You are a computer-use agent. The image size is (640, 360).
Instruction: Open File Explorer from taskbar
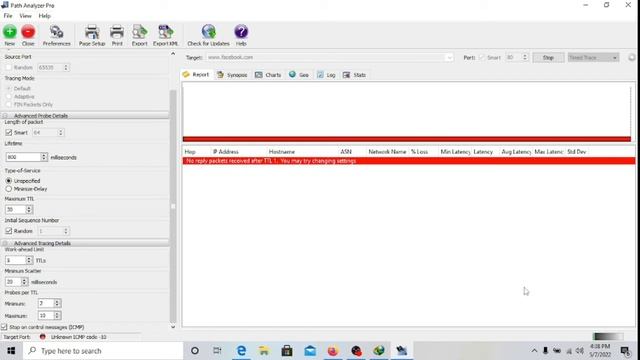point(264,351)
